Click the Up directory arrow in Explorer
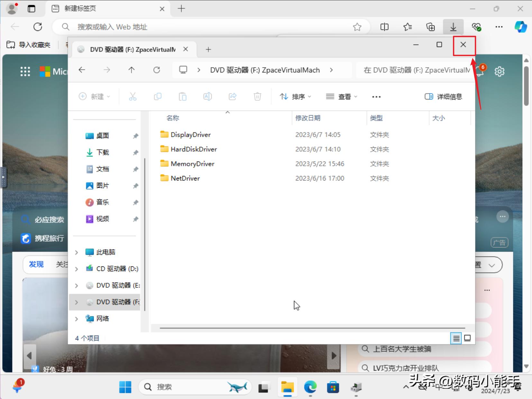The image size is (532, 399). (132, 70)
